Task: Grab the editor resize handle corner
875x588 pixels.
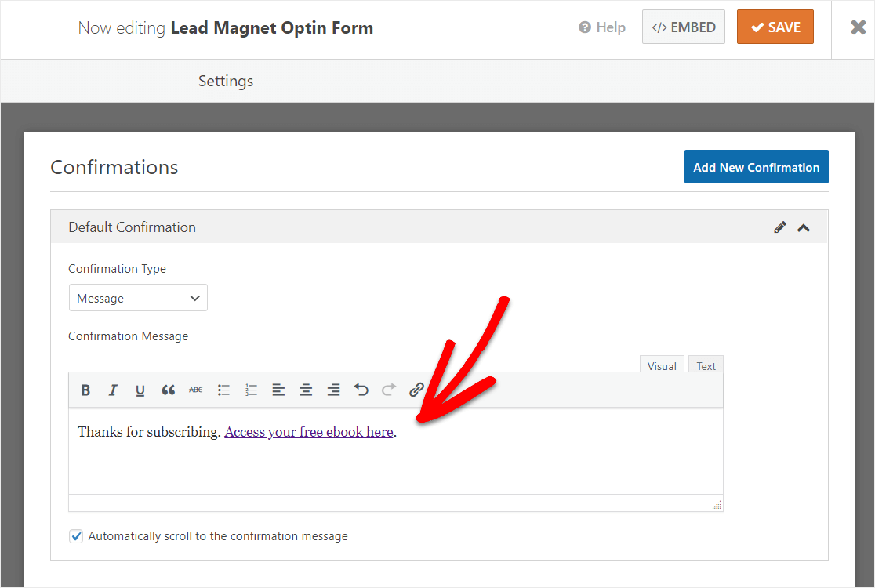Action: point(717,504)
